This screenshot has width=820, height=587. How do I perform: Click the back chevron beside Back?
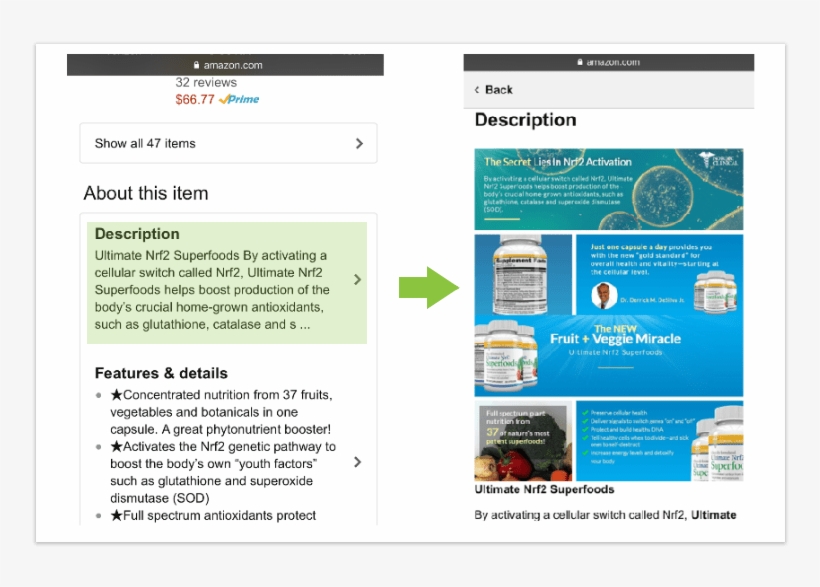coord(475,89)
